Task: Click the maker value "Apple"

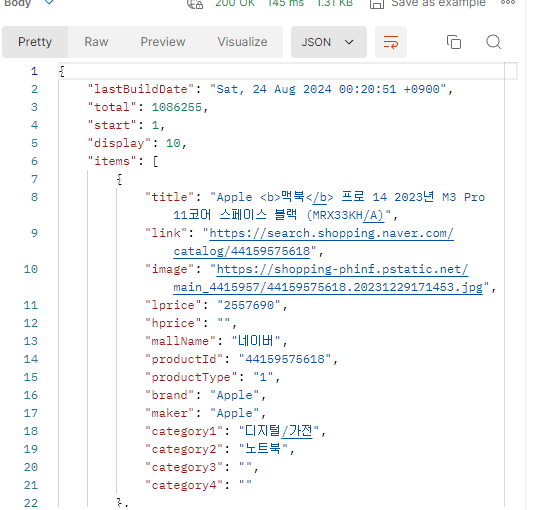Action: click(234, 413)
